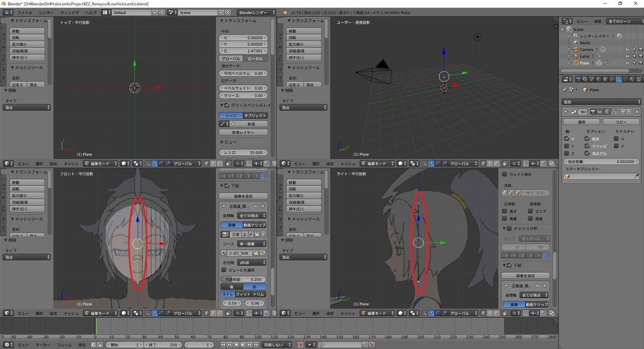
Task: Play the animation in reverse
Action: click(236, 345)
